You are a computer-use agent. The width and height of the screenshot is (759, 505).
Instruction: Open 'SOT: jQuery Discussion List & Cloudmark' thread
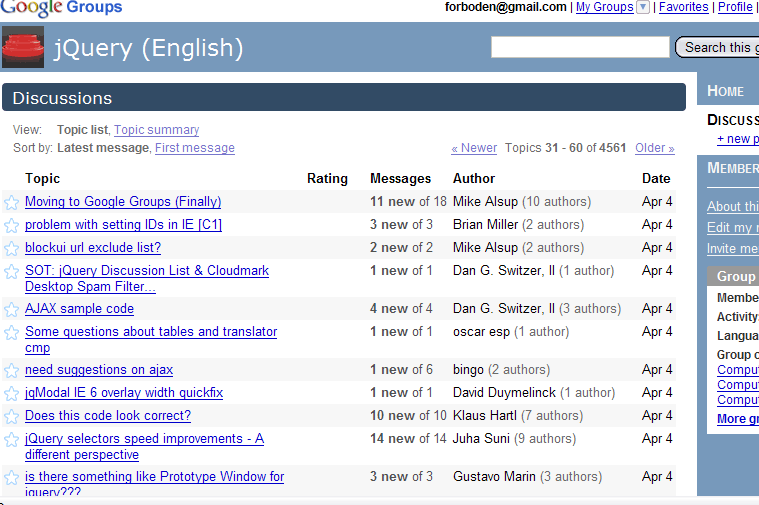(x=147, y=278)
